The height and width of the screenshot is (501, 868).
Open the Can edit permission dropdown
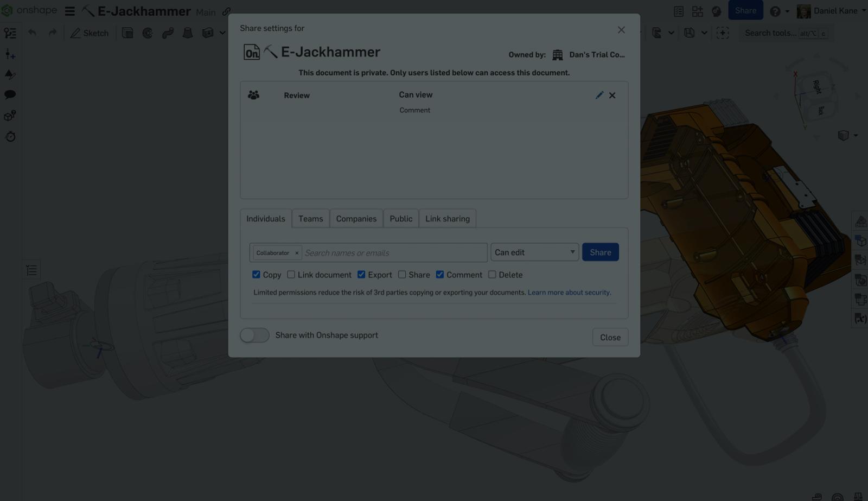click(x=534, y=252)
